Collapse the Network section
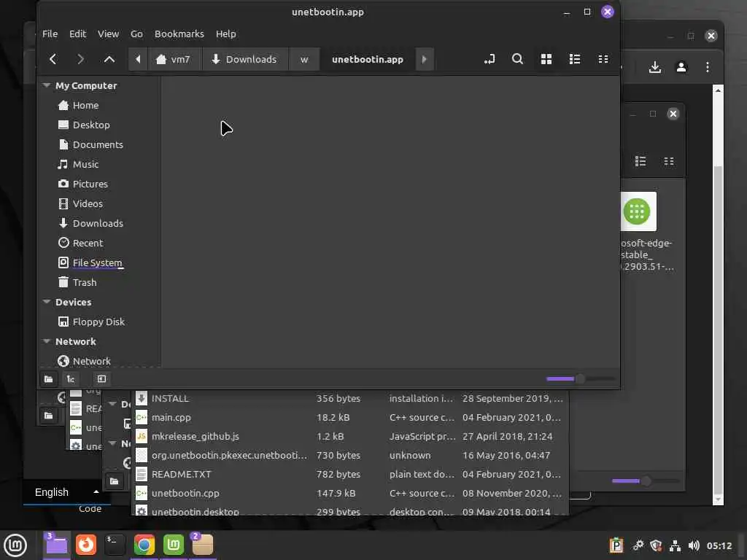Viewport: 747px width, 560px height. (47, 341)
